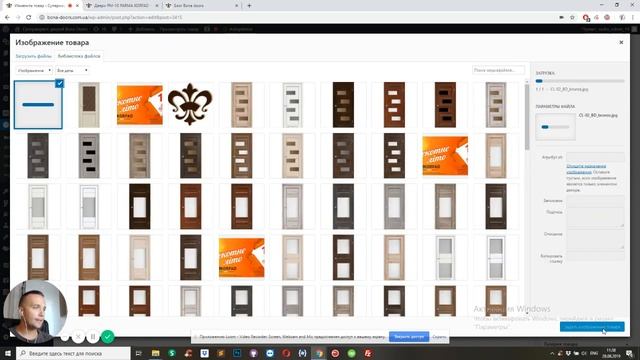Click the media search input field

tap(498, 70)
